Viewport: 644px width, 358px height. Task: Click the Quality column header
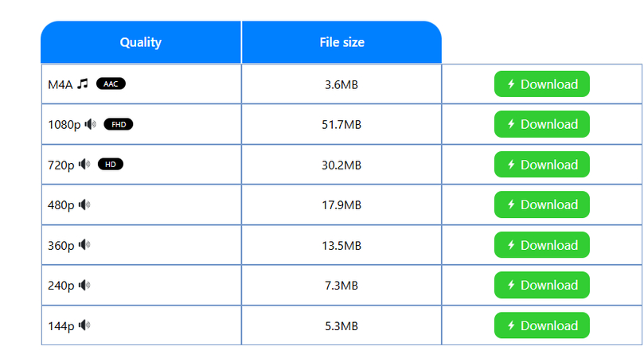point(141,42)
